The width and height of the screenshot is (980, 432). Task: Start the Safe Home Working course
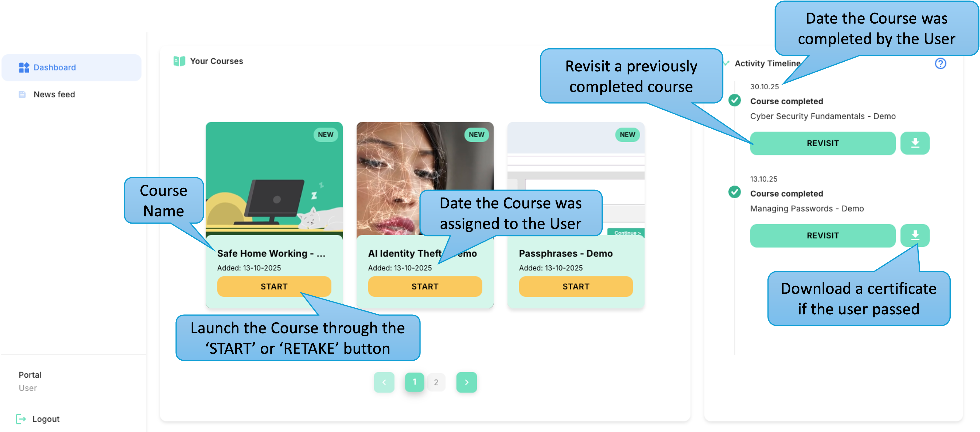click(x=274, y=286)
